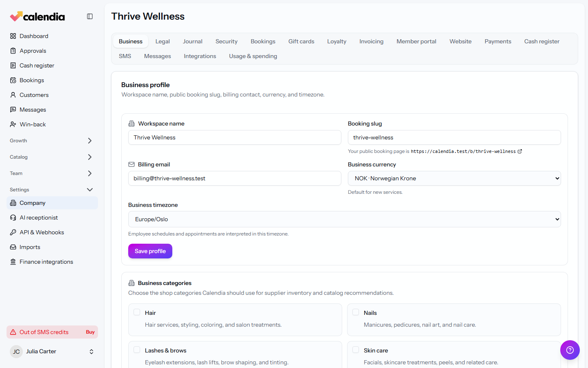Check the Hair category checkbox
The image size is (588, 368).
point(137,312)
